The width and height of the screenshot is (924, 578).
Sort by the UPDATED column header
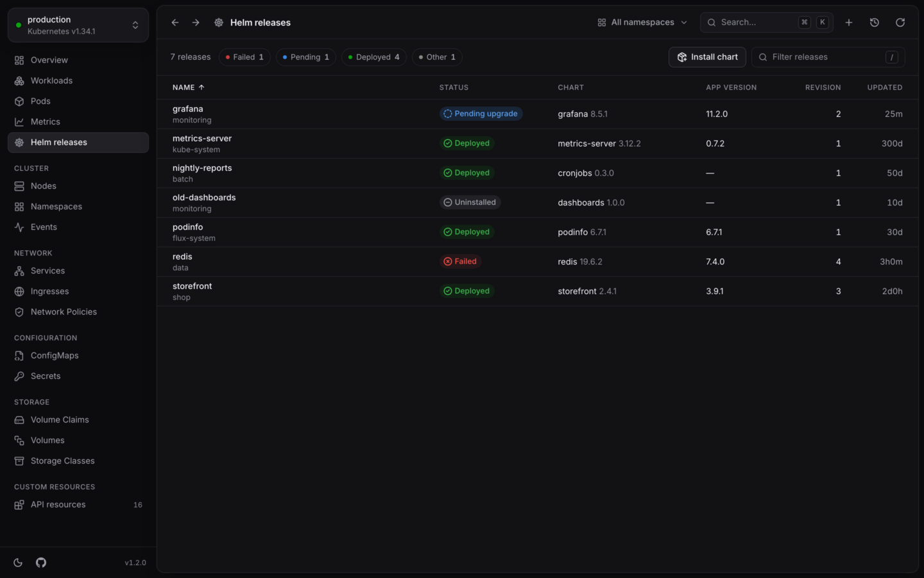point(885,87)
